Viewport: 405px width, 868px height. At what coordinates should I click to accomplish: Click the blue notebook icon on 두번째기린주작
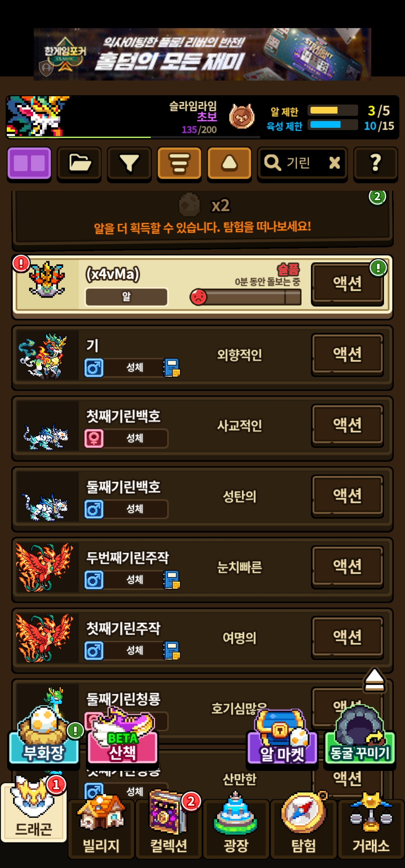[172, 580]
